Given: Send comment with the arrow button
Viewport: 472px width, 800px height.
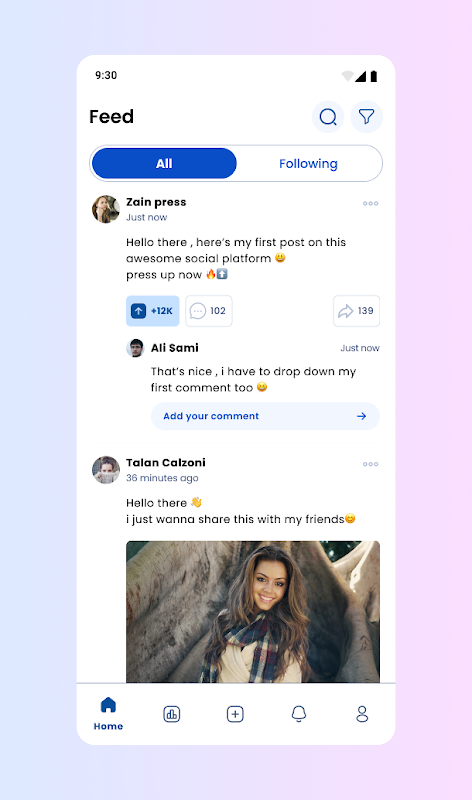Looking at the screenshot, I should [x=361, y=416].
